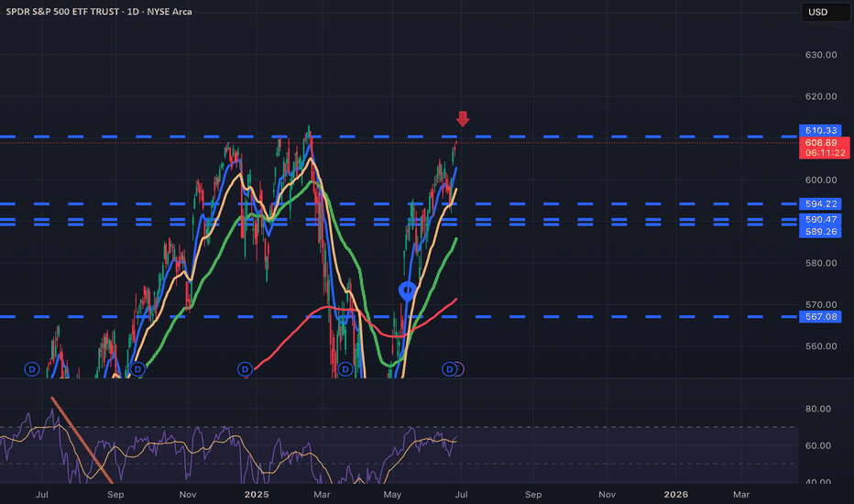Click the 580.00 price scale label
Viewport: 854px width, 504px height.
pos(821,263)
